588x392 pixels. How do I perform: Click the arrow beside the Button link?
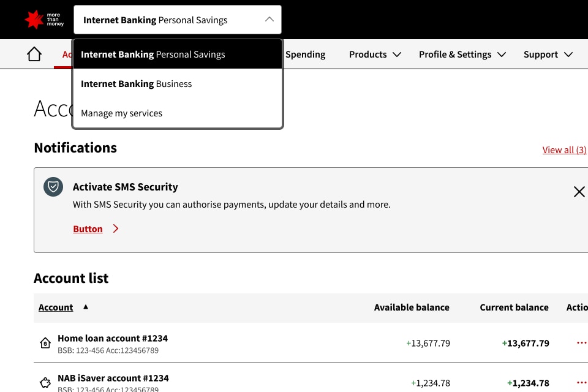pos(116,229)
